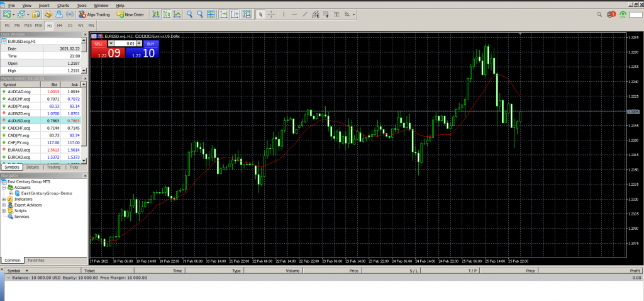Select the text label tool

pyautogui.click(x=337, y=14)
